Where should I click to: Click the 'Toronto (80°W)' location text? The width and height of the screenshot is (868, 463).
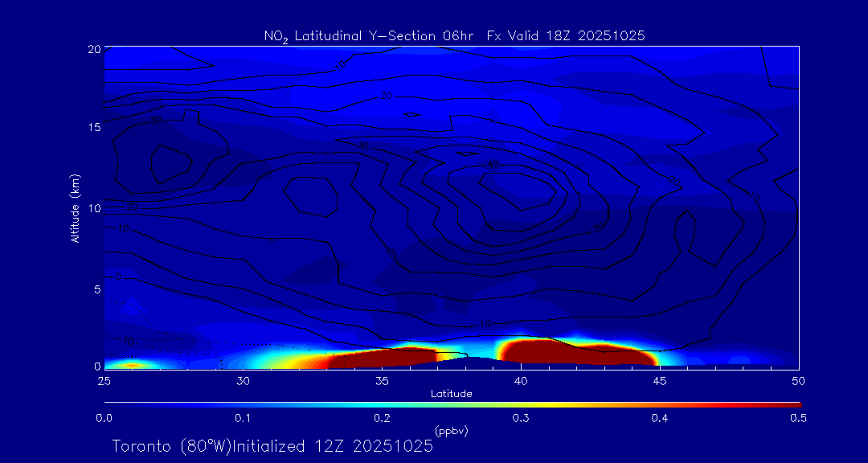click(171, 446)
